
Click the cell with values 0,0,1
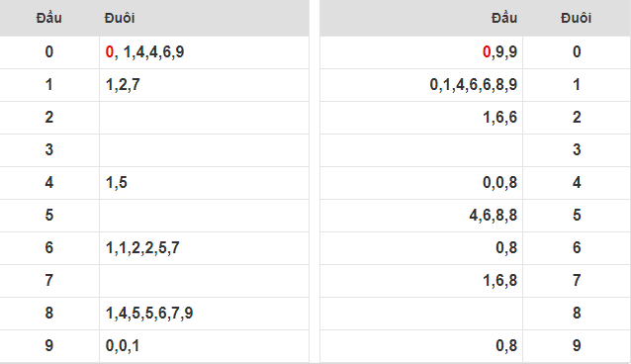coord(204,346)
